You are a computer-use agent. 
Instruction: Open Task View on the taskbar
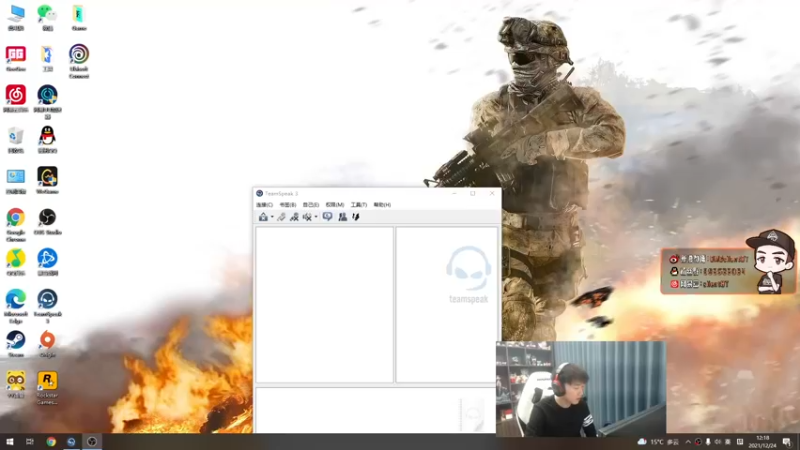[30, 442]
